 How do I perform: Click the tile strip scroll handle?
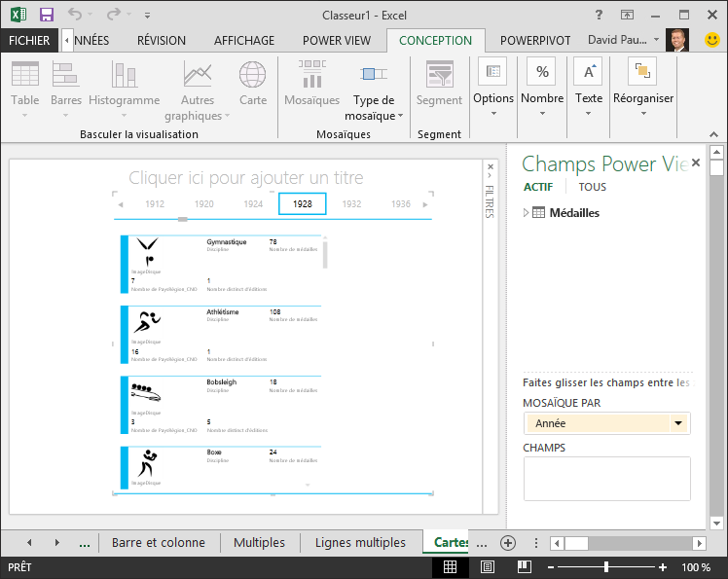[x=183, y=219]
